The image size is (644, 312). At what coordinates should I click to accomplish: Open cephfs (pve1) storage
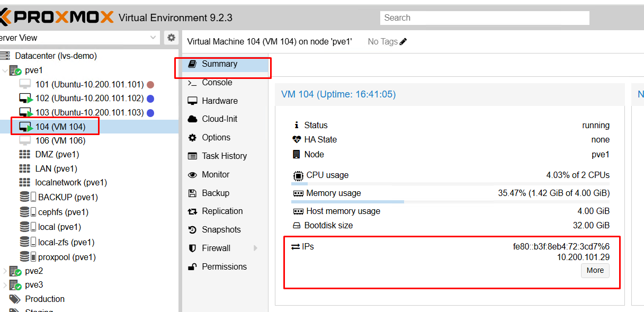point(63,212)
